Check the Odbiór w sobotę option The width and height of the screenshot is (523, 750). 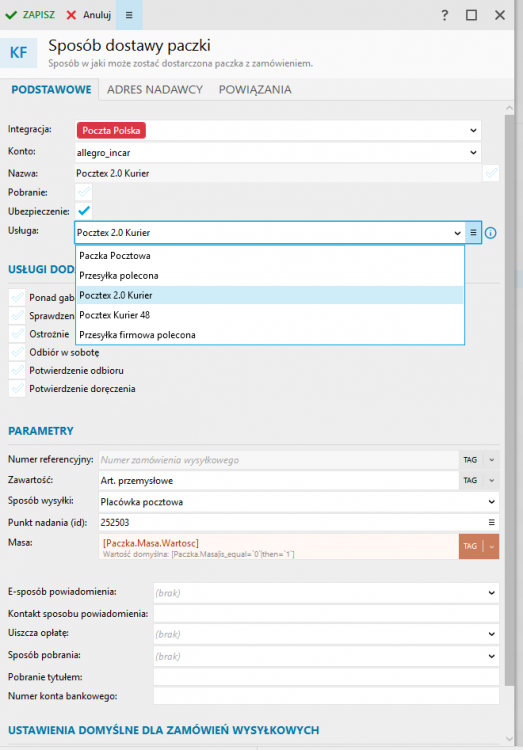[17, 352]
